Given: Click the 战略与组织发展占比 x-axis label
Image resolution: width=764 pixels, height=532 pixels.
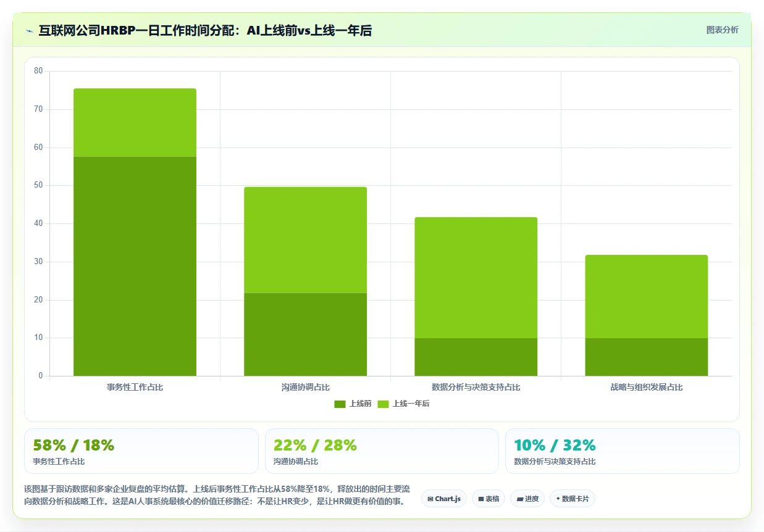Looking at the screenshot, I should coord(646,388).
